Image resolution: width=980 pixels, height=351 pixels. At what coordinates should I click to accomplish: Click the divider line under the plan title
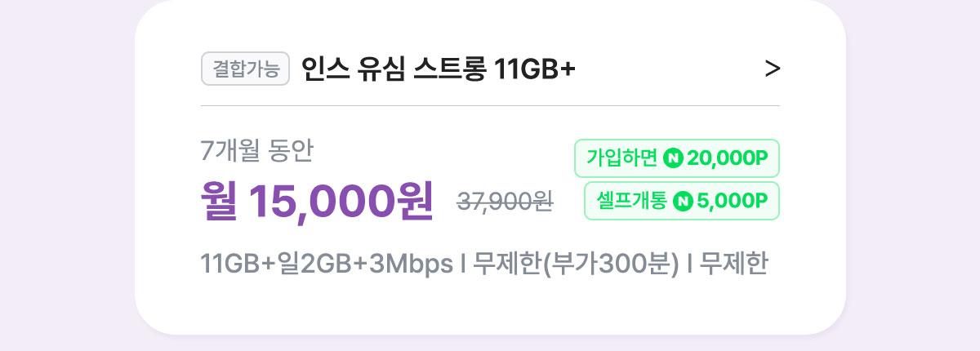(490, 106)
